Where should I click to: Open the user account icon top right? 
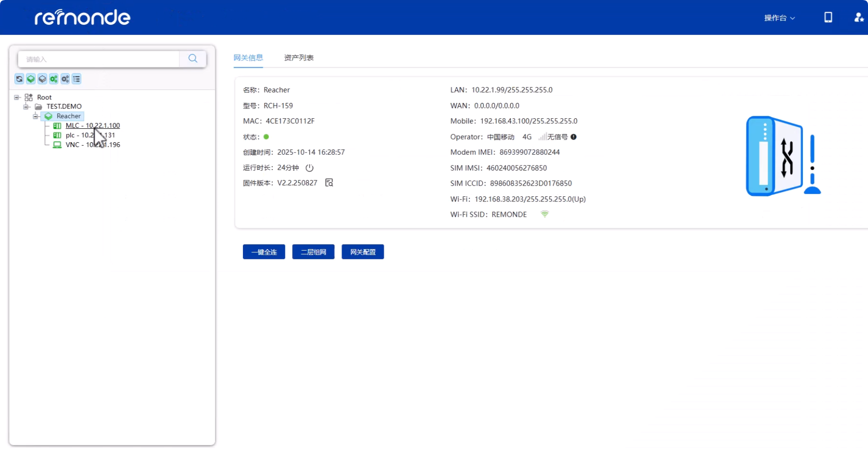(x=859, y=17)
